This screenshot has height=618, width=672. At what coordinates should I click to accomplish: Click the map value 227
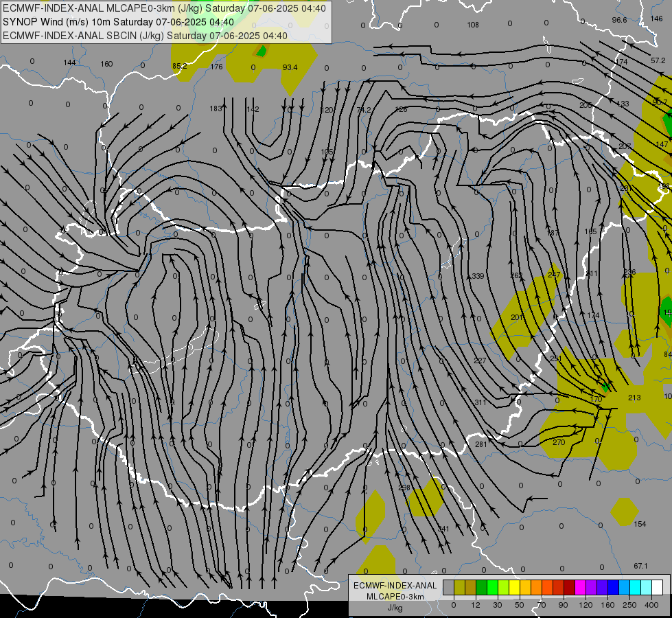(480, 360)
